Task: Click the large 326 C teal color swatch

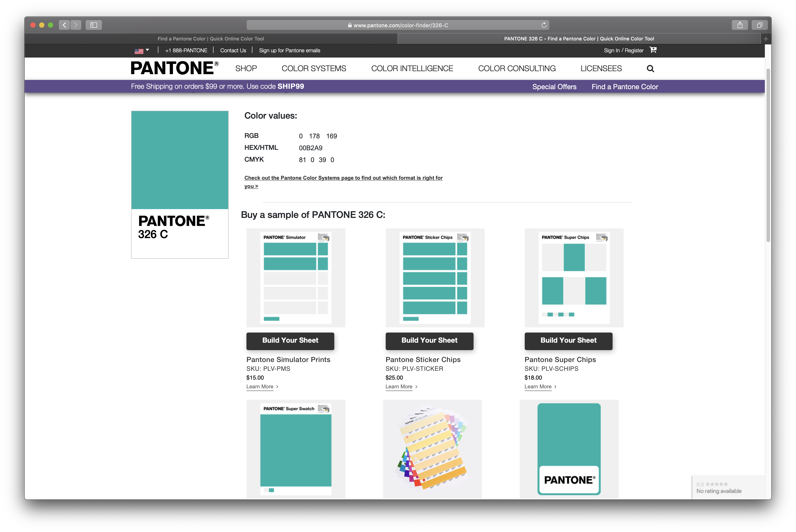Action: (180, 160)
